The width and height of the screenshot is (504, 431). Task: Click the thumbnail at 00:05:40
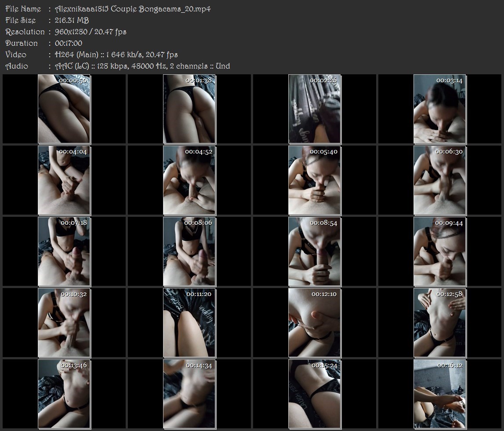tap(315, 180)
